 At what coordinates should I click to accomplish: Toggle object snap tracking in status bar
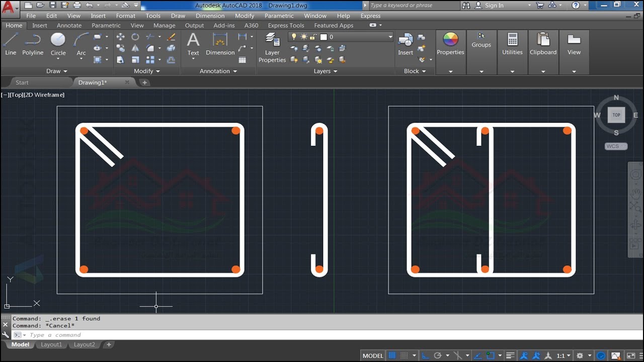(x=478, y=355)
